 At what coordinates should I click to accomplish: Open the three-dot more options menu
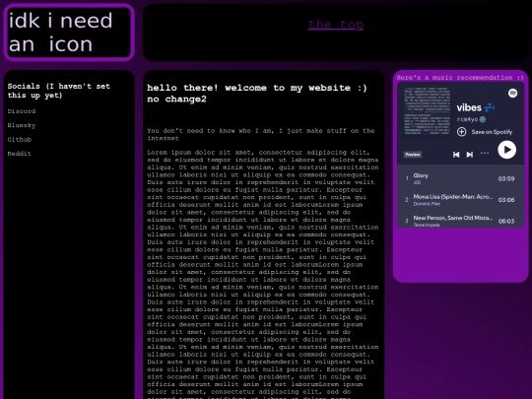(485, 154)
